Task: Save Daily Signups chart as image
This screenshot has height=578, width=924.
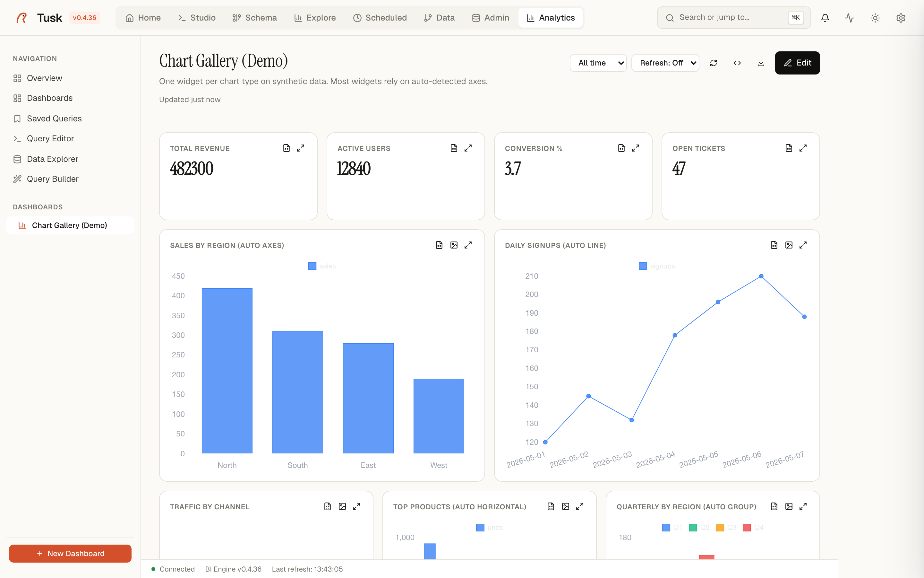Action: (x=789, y=245)
